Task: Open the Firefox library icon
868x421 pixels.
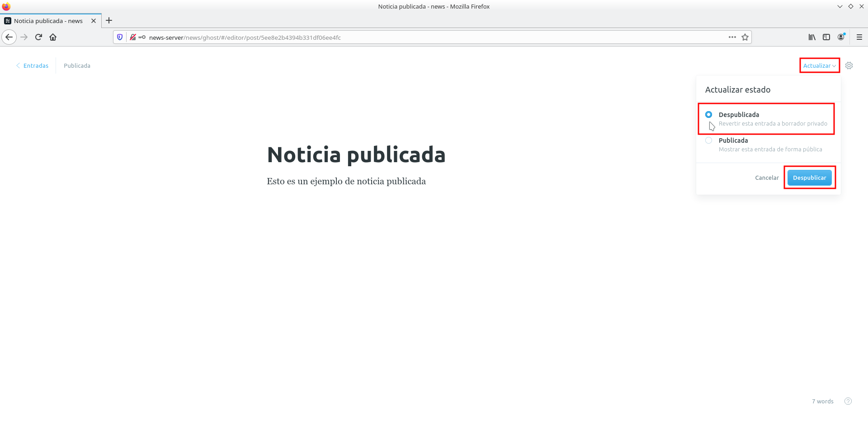Action: click(812, 37)
